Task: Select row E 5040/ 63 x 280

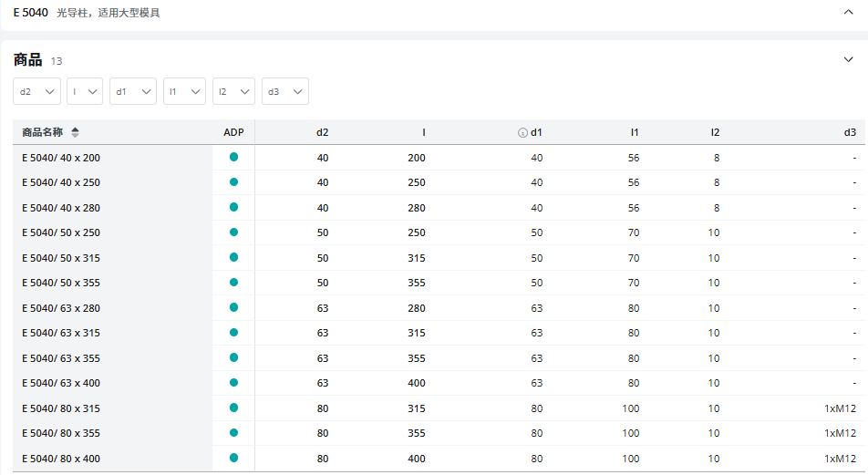Action: click(x=439, y=308)
